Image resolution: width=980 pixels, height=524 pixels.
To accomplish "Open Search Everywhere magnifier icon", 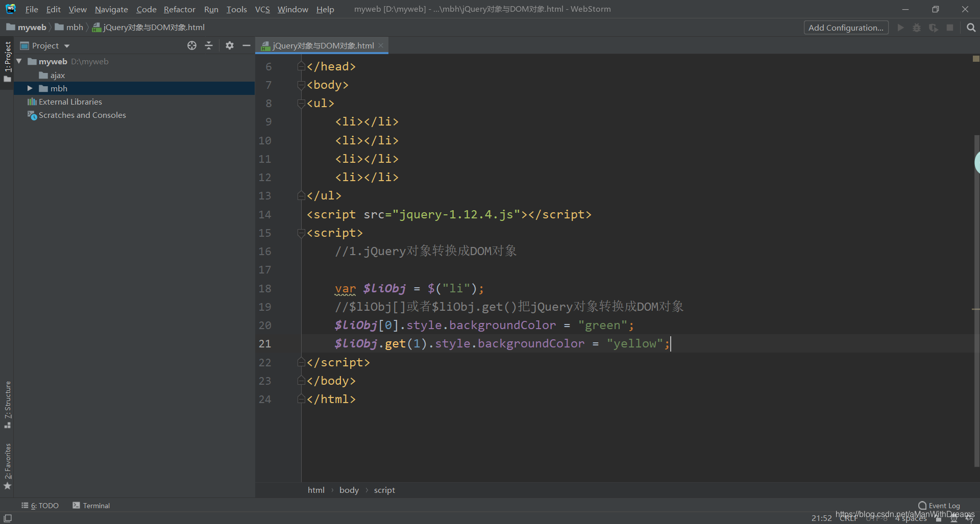I will (971, 28).
